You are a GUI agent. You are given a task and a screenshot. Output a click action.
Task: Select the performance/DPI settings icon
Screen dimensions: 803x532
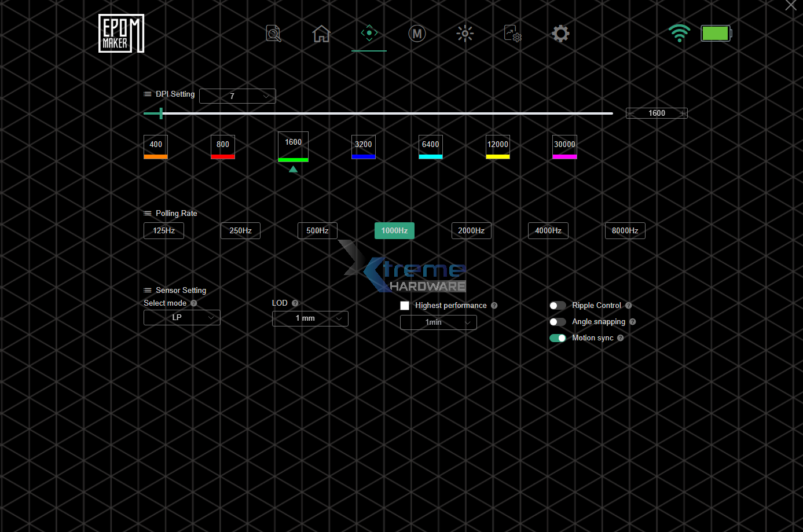point(369,34)
